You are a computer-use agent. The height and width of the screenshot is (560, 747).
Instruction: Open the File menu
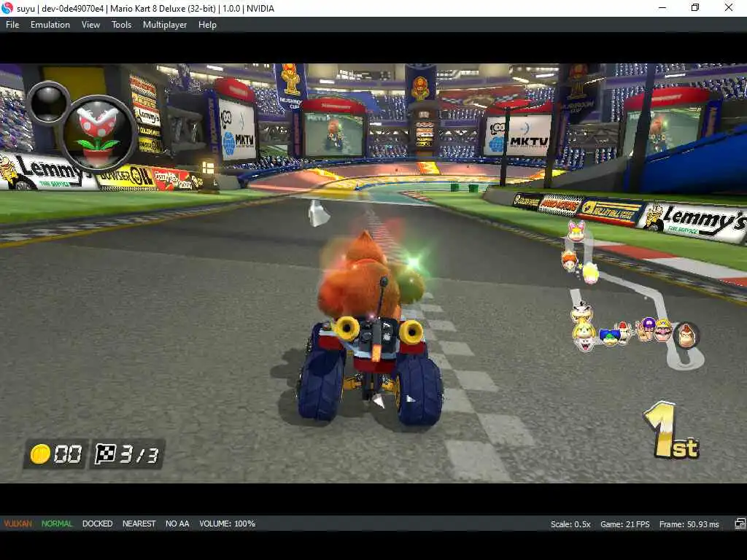(x=12, y=25)
